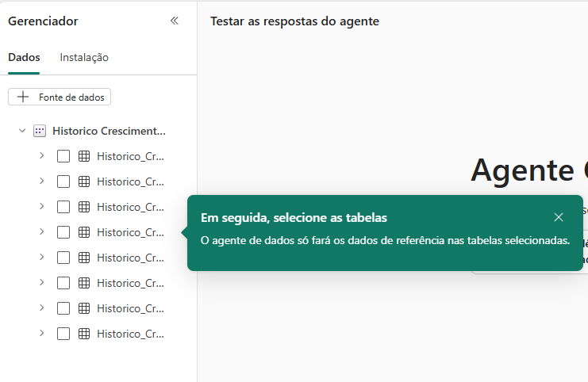Select the eighth Historico_Cr table name
Viewport: 588px width, 382px height.
(130, 334)
